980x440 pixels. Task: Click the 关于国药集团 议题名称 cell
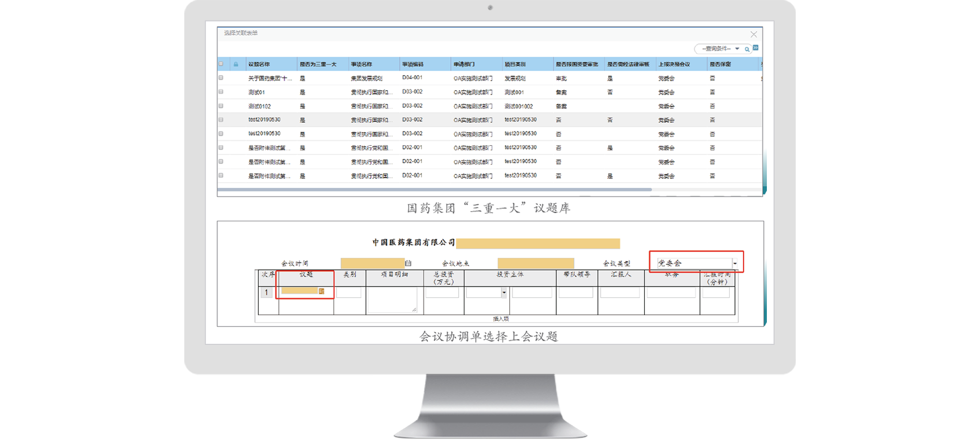pos(270,78)
